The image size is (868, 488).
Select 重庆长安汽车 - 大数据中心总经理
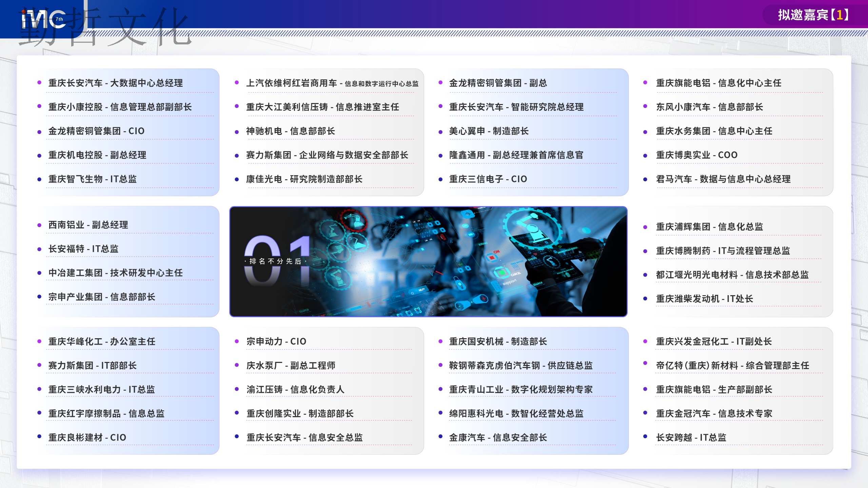point(116,83)
